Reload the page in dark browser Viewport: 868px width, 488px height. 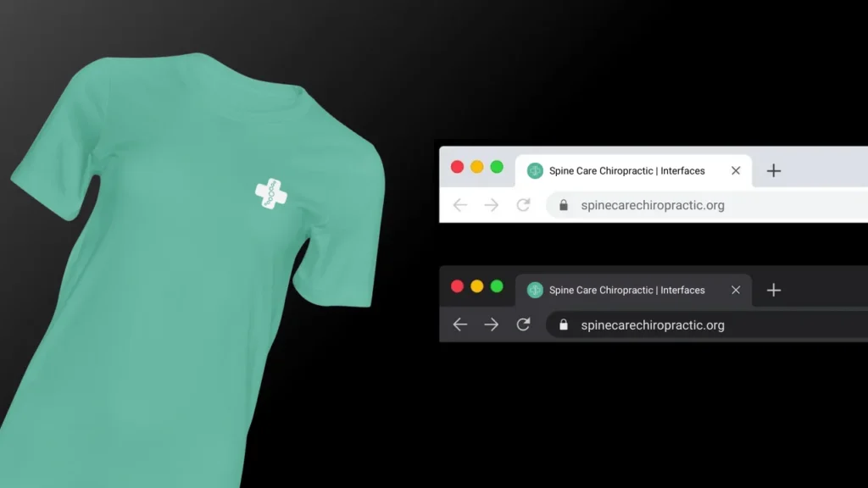(x=523, y=324)
